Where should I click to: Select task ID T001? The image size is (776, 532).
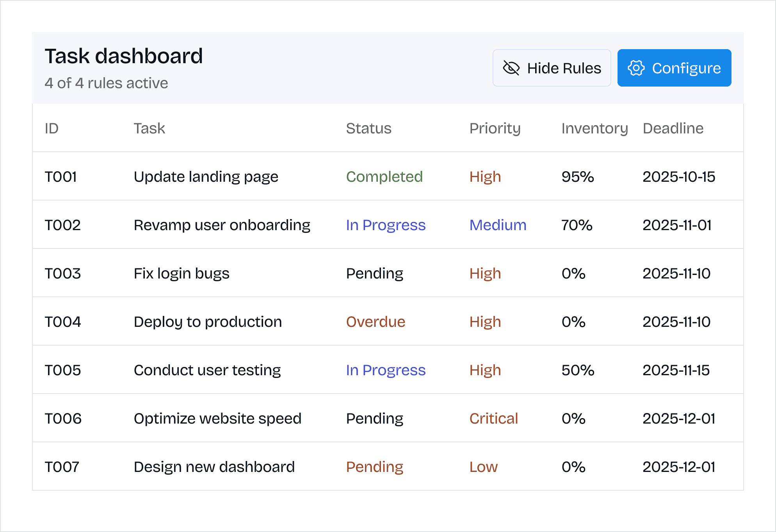[61, 177]
